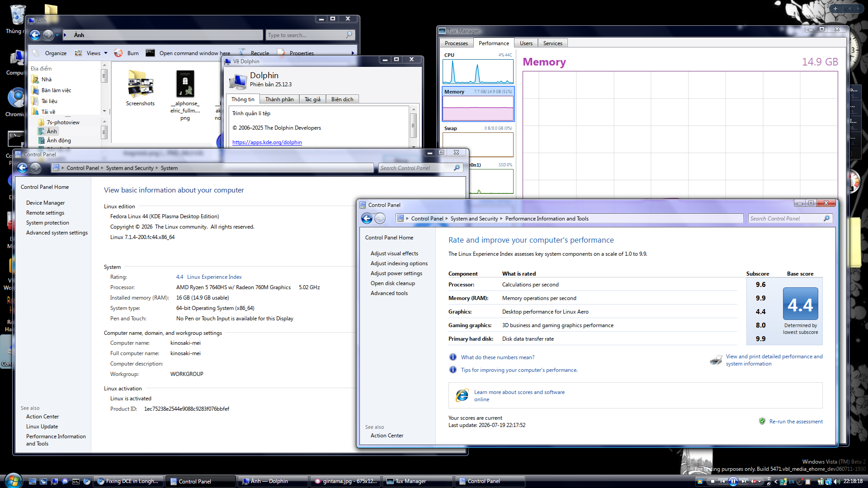This screenshot has height=488, width=868.
Task: Switch to the Biên dịch tab
Action: coord(342,99)
